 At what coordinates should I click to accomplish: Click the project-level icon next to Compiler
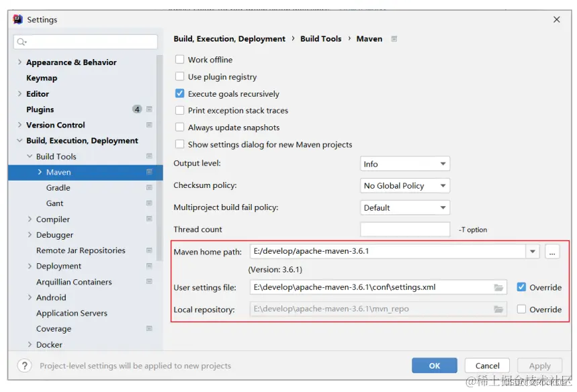point(149,219)
